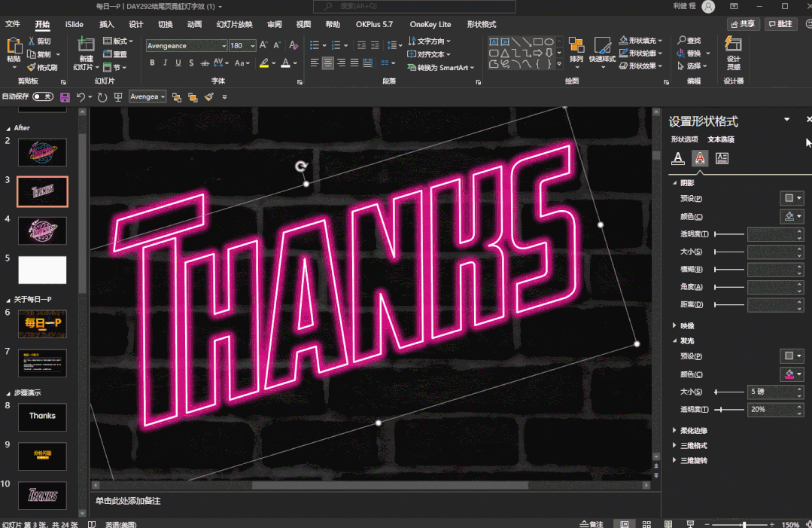Undo the last action
Image resolution: width=812 pixels, height=528 pixels.
coord(81,97)
